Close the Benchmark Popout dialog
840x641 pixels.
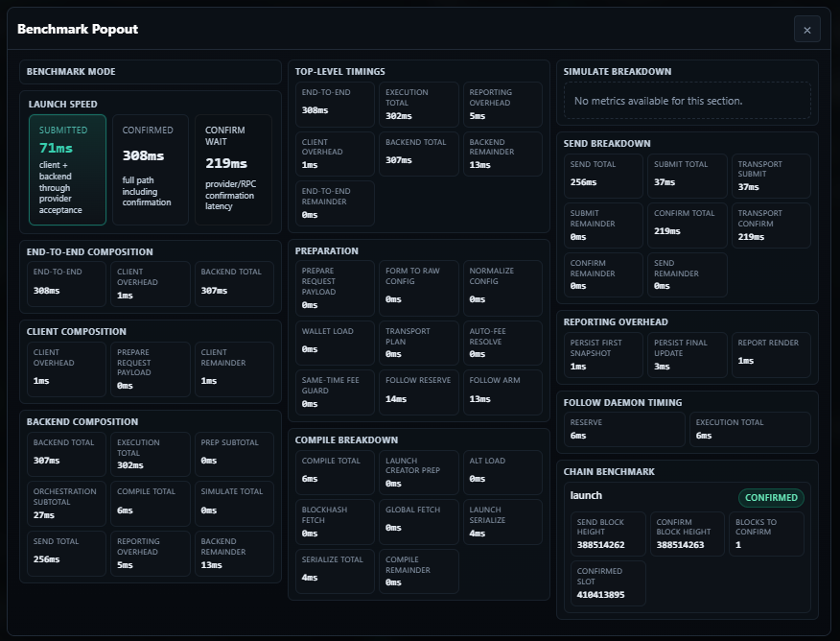(806, 30)
